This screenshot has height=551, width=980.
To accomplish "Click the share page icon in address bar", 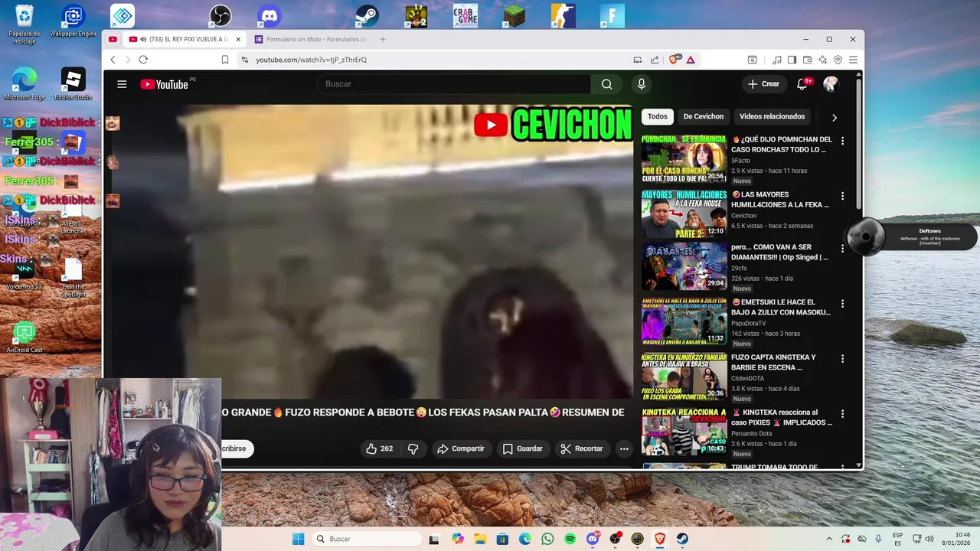I will (655, 60).
